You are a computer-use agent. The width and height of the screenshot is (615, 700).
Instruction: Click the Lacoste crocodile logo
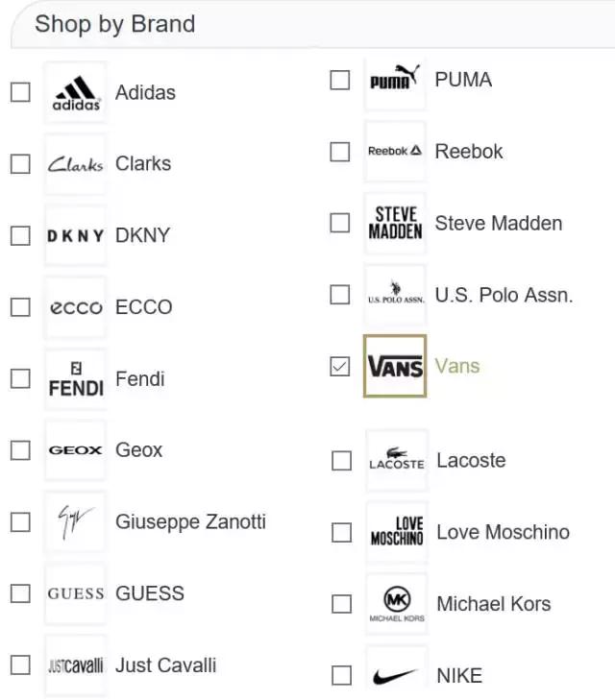coord(397,460)
